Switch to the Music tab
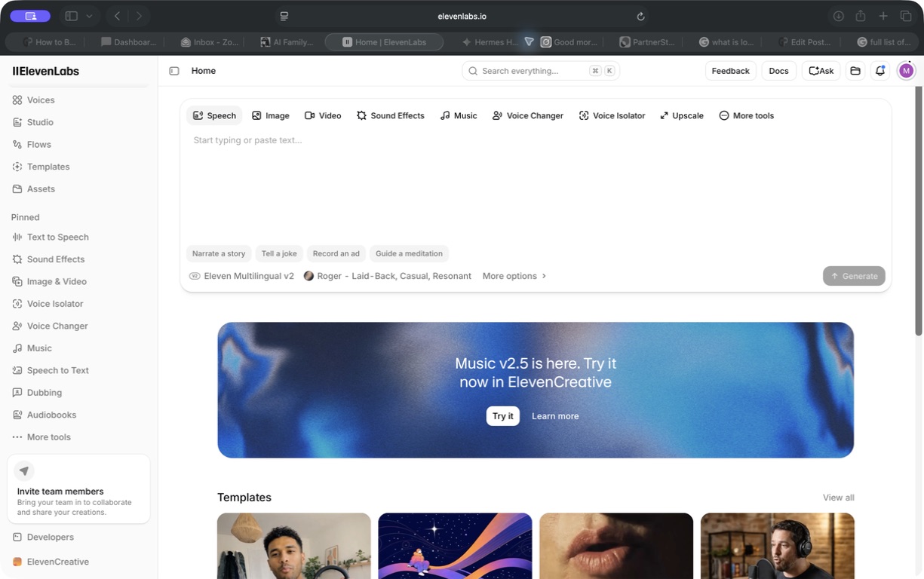 [x=459, y=115]
